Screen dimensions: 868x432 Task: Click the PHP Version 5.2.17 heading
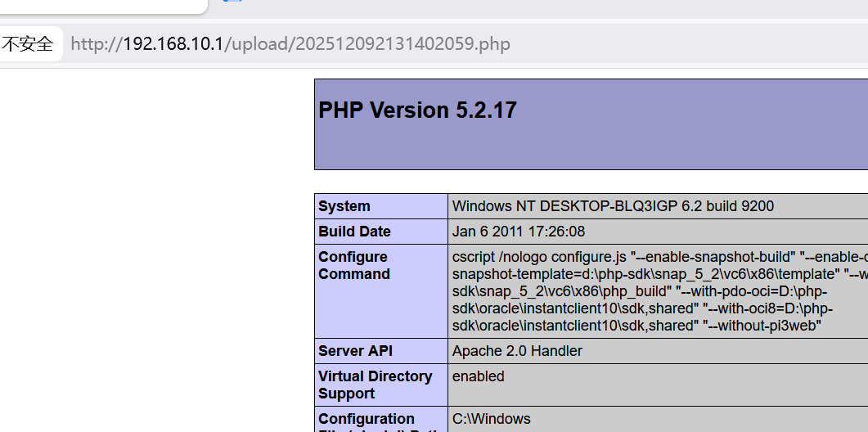coord(417,110)
